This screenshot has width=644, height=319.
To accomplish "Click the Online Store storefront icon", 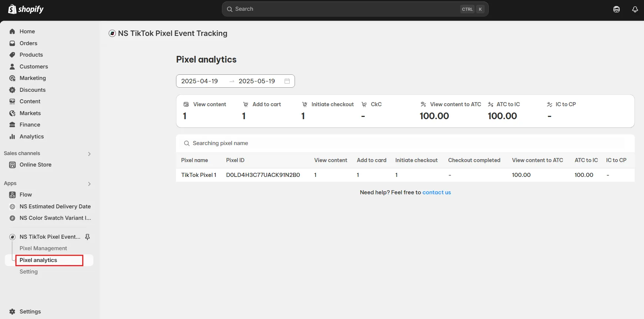I will 12,165.
